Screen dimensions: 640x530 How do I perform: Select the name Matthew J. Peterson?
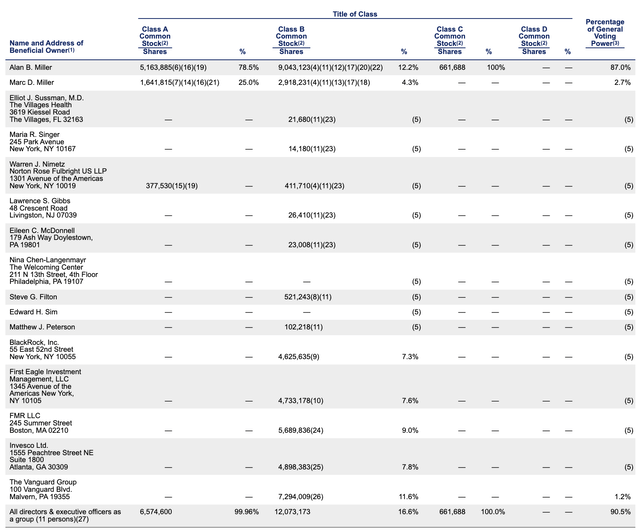[x=42, y=327]
